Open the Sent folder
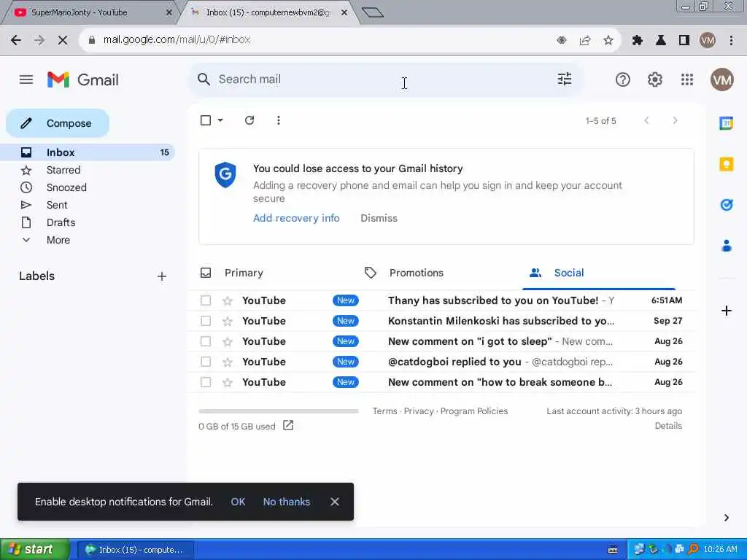 point(57,205)
